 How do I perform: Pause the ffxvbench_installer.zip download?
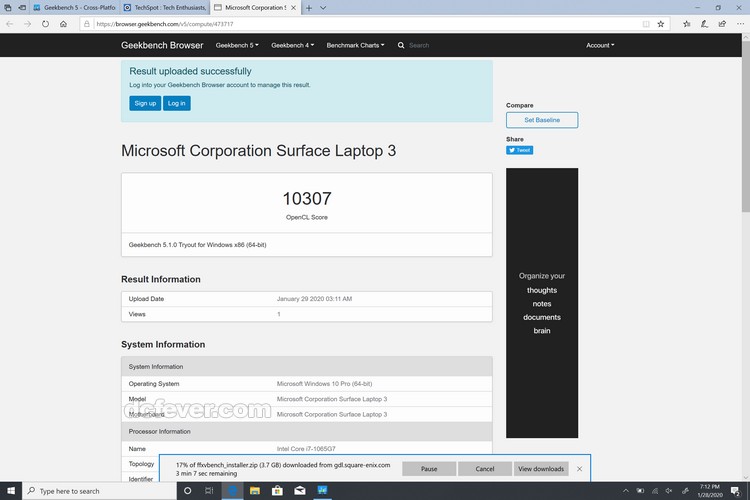[x=429, y=469]
